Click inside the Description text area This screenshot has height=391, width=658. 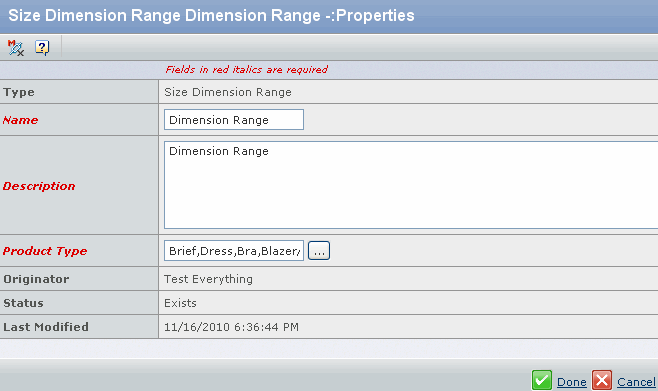[x=411, y=185]
